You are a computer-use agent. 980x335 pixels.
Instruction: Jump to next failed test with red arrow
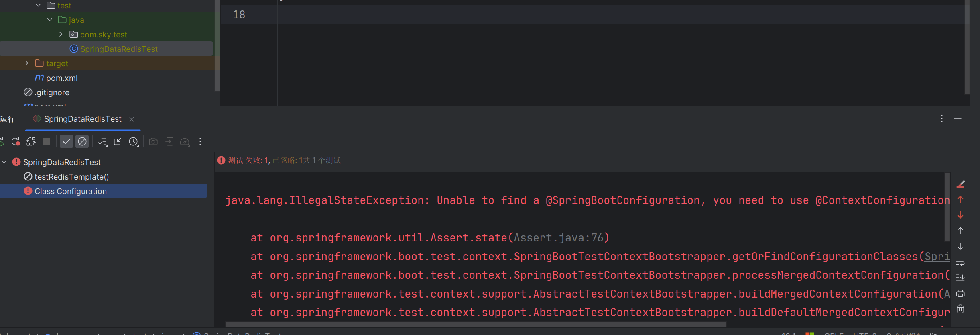click(x=960, y=215)
